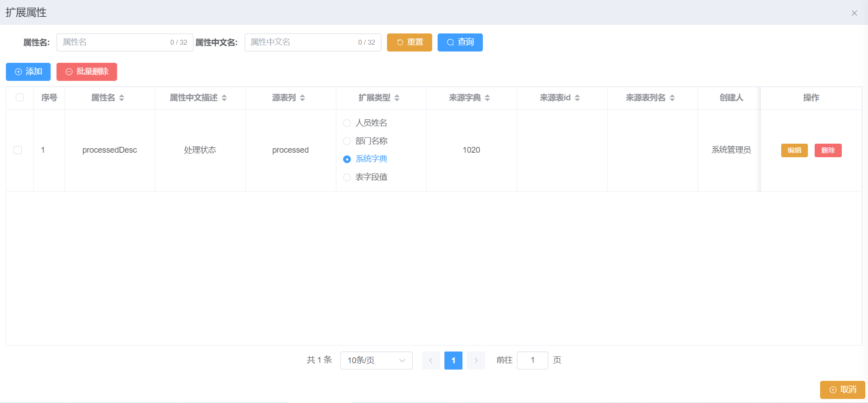Sort by 属性中文描述 column arrows
This screenshot has width=868, height=403.
(x=224, y=98)
